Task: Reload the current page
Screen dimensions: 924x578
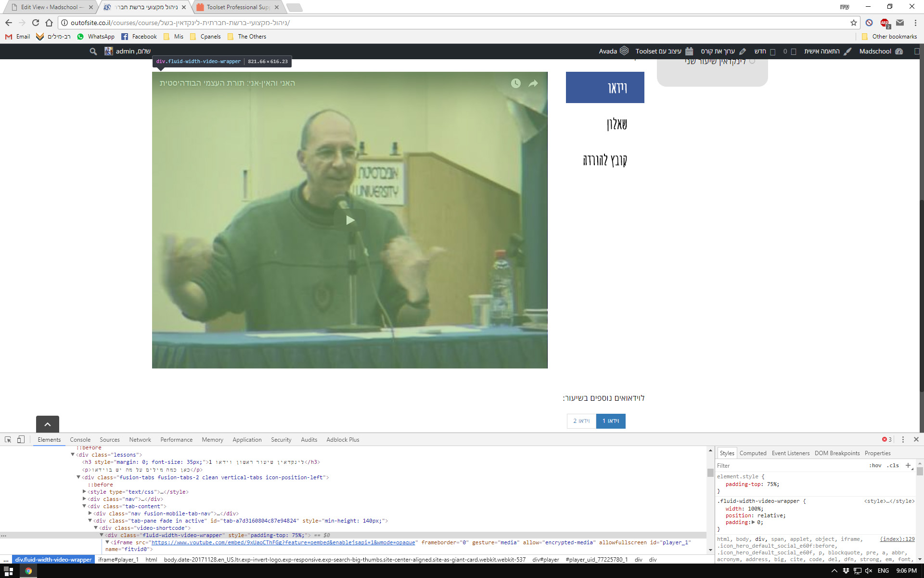Action: click(x=36, y=23)
